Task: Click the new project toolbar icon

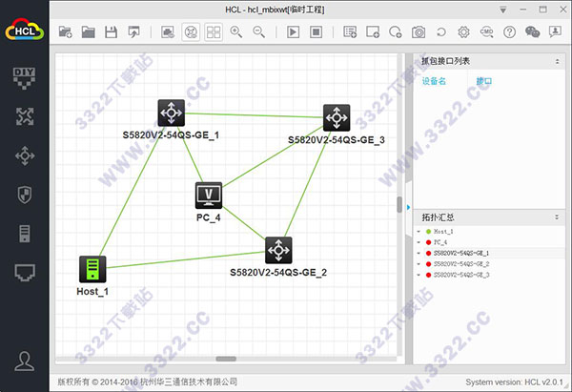Action: [x=65, y=32]
